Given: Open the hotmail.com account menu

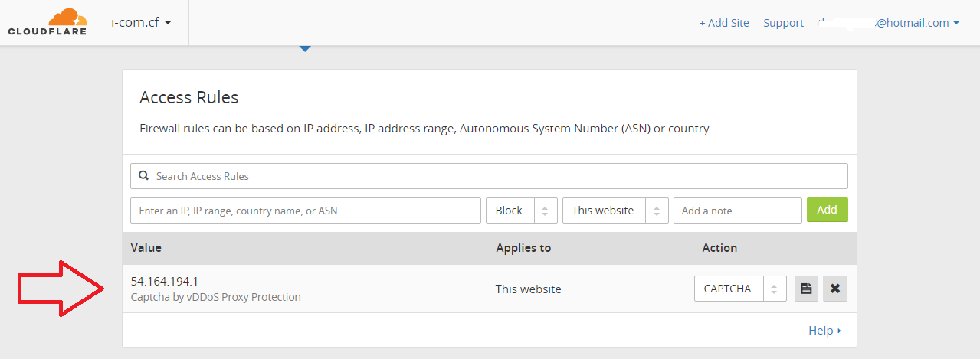Looking at the screenshot, I should click(x=889, y=23).
